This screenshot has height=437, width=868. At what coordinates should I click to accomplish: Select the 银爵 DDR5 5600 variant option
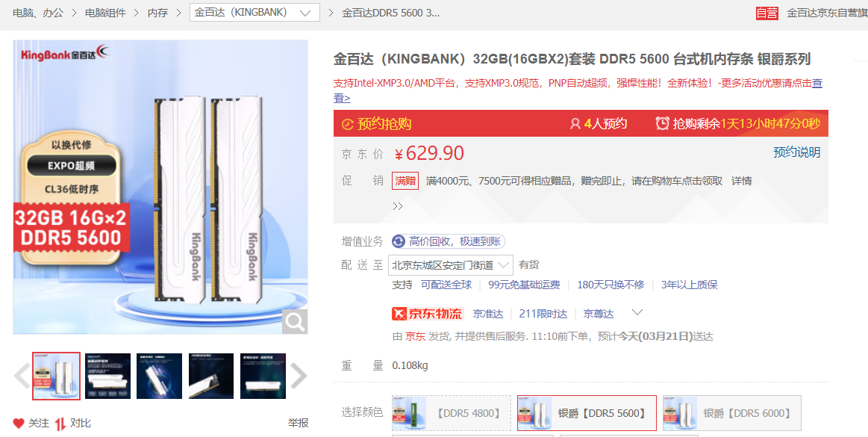click(587, 413)
